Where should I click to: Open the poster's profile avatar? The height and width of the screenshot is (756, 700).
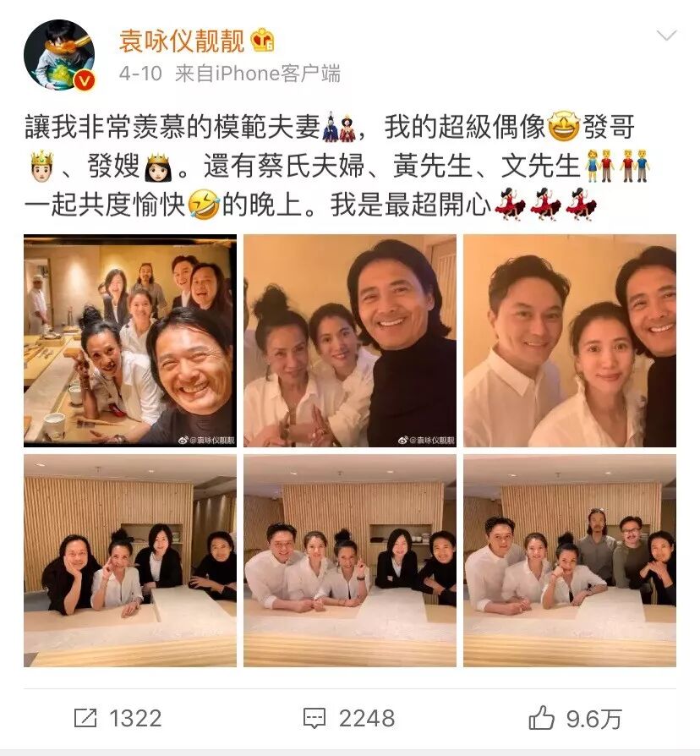(59, 56)
